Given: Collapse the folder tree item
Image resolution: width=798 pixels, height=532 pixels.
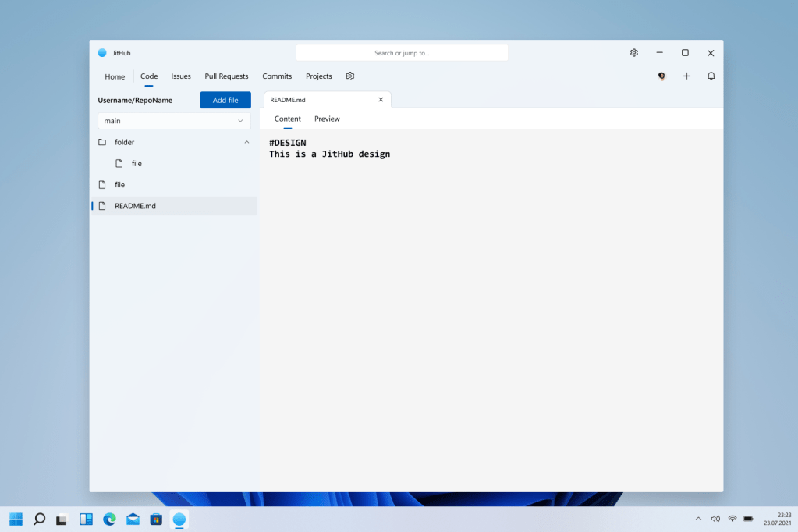Looking at the screenshot, I should (x=246, y=142).
